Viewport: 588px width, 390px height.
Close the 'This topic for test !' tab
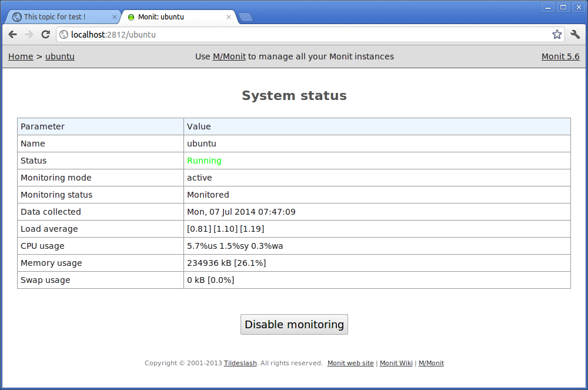coord(115,17)
